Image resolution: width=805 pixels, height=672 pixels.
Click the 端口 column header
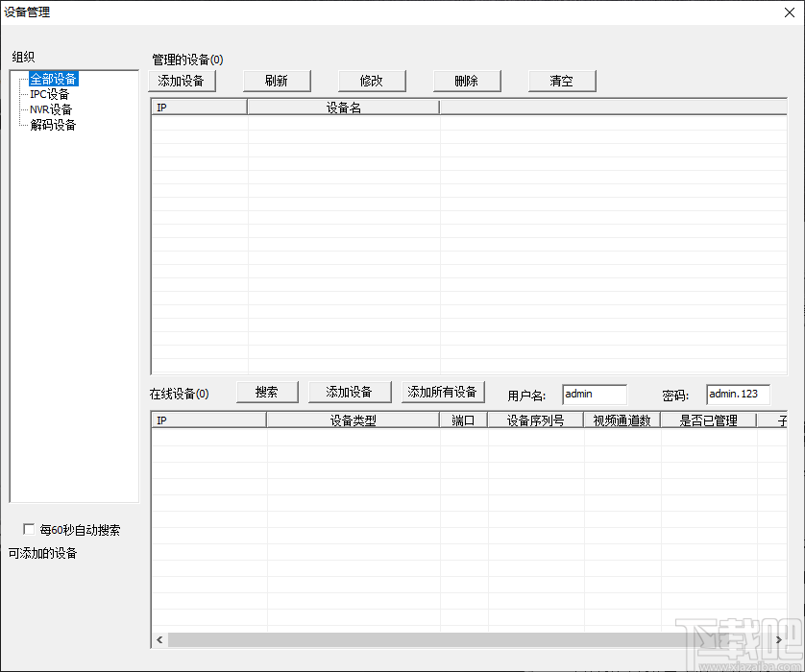(464, 419)
